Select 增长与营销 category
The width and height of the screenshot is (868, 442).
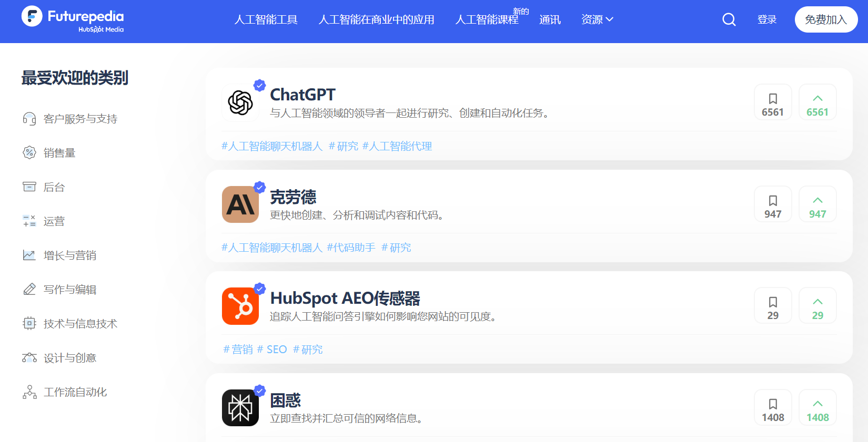(x=70, y=255)
